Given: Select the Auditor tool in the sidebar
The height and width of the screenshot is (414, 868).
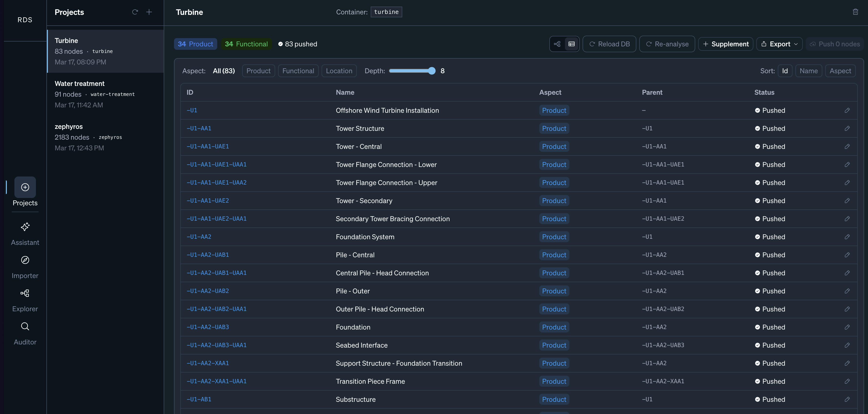Looking at the screenshot, I should tap(25, 332).
